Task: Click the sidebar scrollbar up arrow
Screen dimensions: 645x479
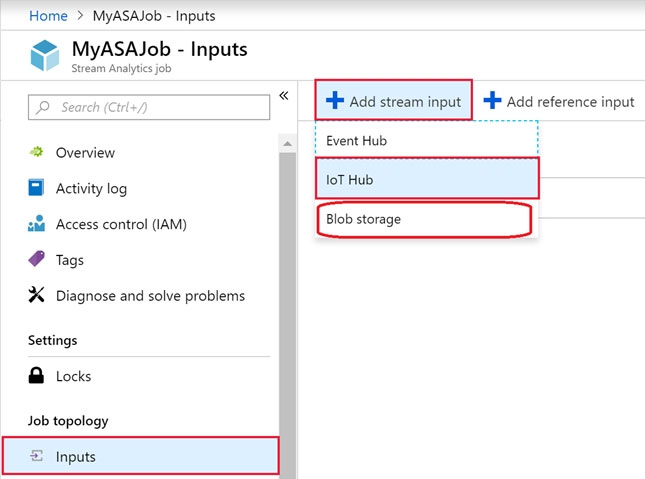Action: click(288, 144)
